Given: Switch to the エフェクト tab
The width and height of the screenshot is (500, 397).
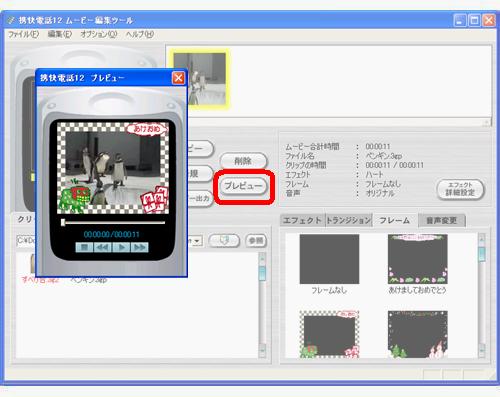Looking at the screenshot, I should (x=302, y=220).
